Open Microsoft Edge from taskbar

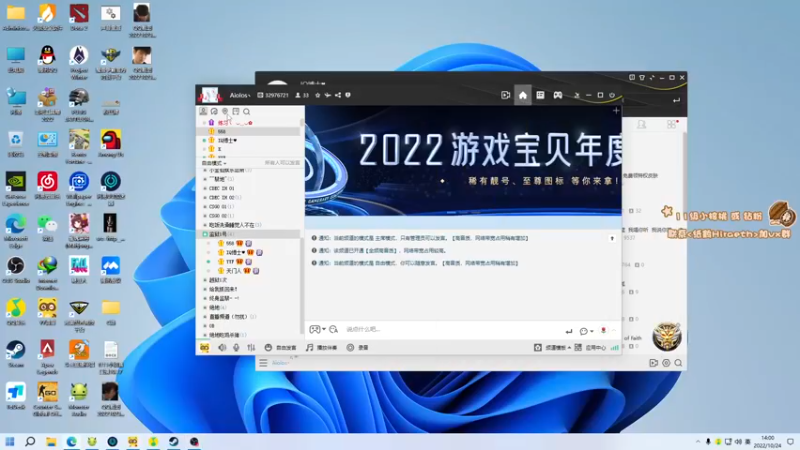pyautogui.click(x=71, y=441)
